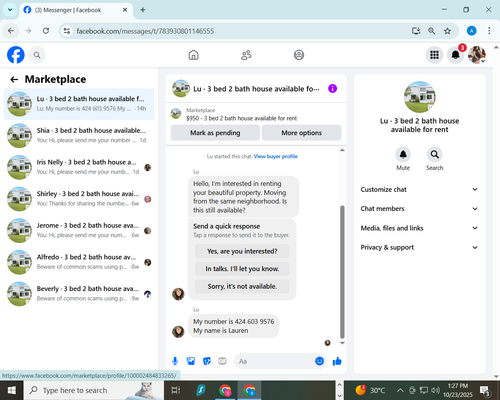
Task: Open Shia conversation in Marketplace list
Action: point(79,135)
